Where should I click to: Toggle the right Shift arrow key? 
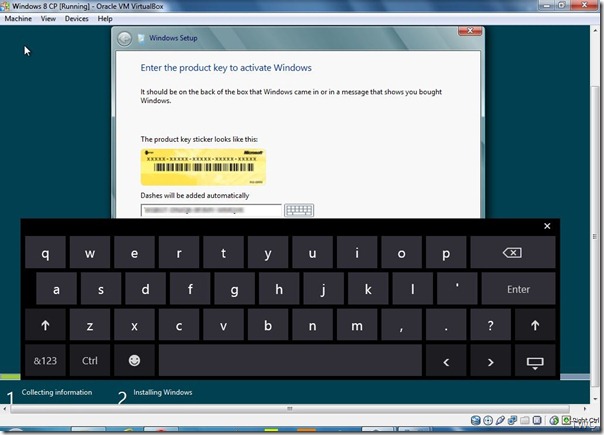tap(535, 325)
